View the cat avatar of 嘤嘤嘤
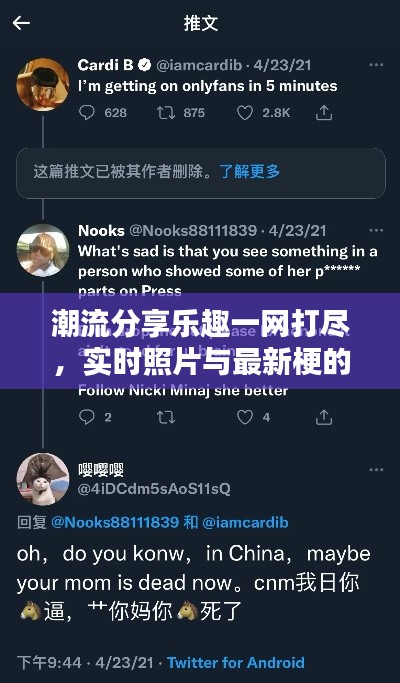This screenshot has width=400, height=683. coord(43,479)
